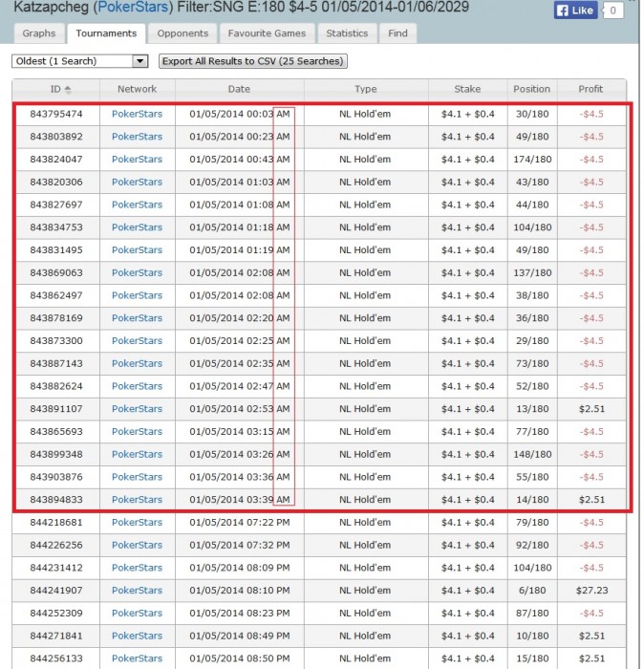Click the Facebook Like button
This screenshot has height=669, width=644.
pyautogui.click(x=576, y=11)
